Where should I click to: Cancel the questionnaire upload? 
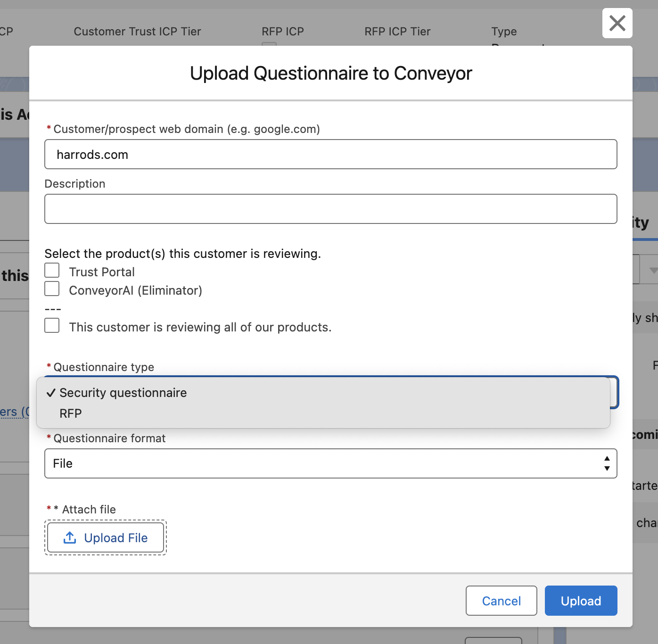[501, 601]
